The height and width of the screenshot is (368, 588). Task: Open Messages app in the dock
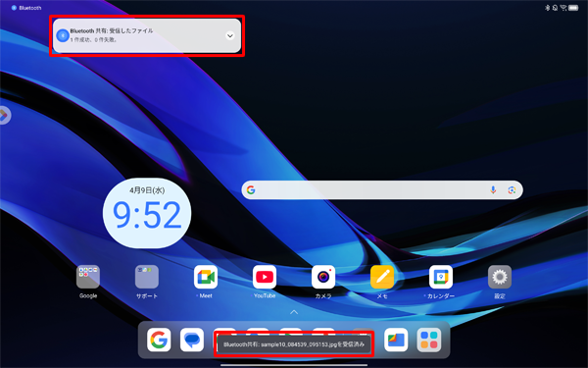(x=192, y=340)
